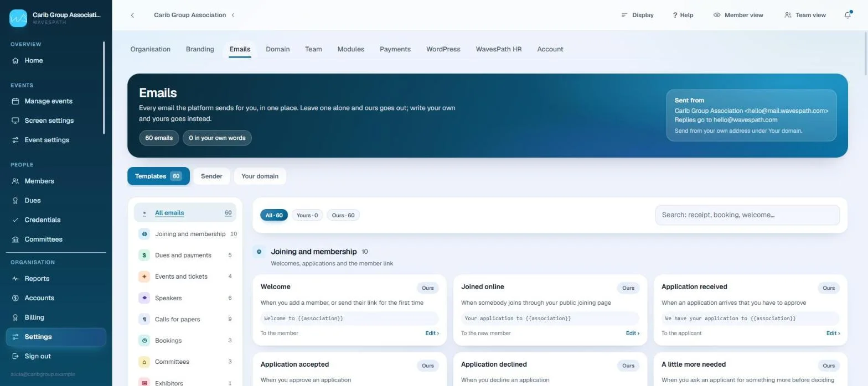Click the WavesPath logo icon
This screenshot has width=868, height=386.
(x=18, y=18)
